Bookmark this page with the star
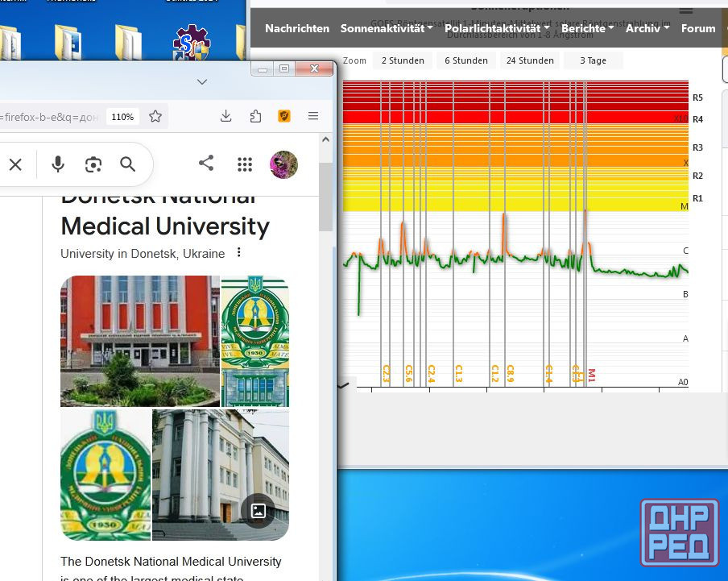 click(x=155, y=116)
